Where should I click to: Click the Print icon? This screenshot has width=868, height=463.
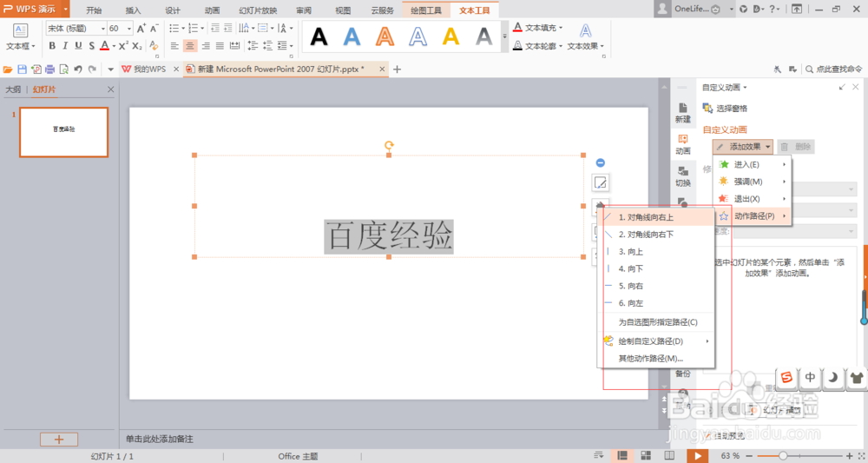(49, 69)
